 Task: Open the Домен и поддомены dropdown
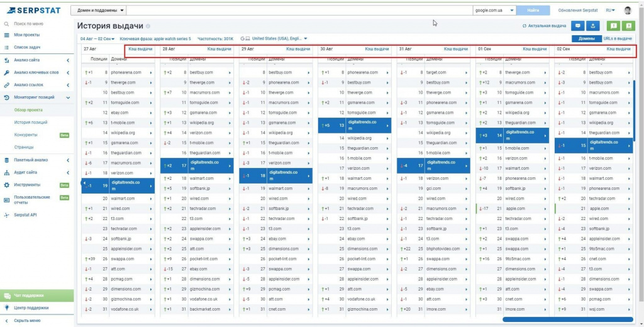pos(99,11)
